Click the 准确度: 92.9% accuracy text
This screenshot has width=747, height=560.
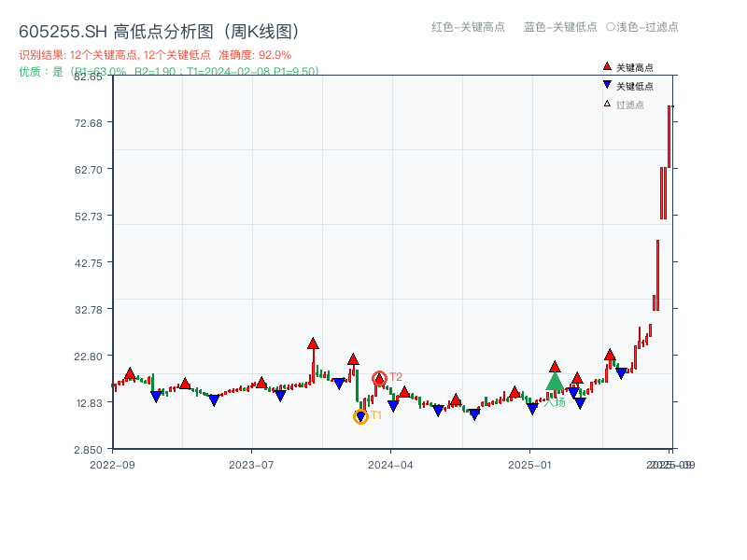(x=252, y=54)
